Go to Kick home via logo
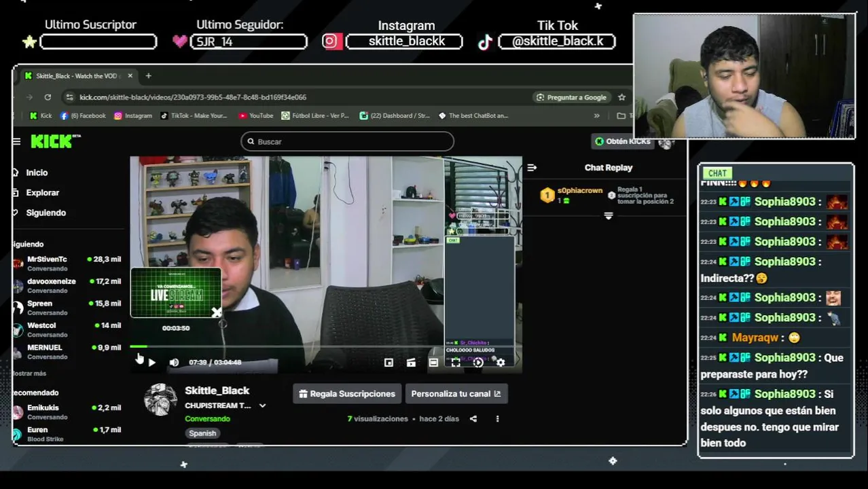The width and height of the screenshot is (868, 489). (x=56, y=141)
